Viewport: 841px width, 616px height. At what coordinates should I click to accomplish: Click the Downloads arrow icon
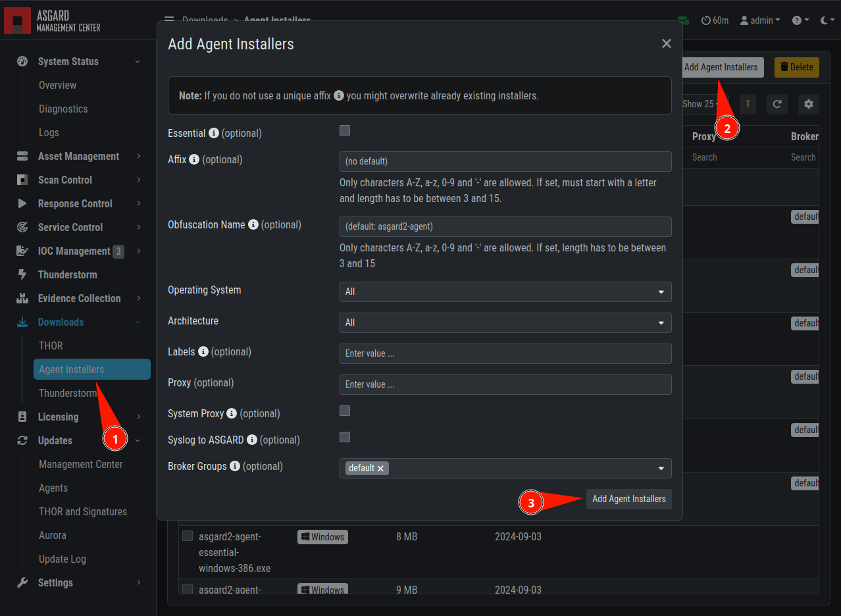pos(22,322)
